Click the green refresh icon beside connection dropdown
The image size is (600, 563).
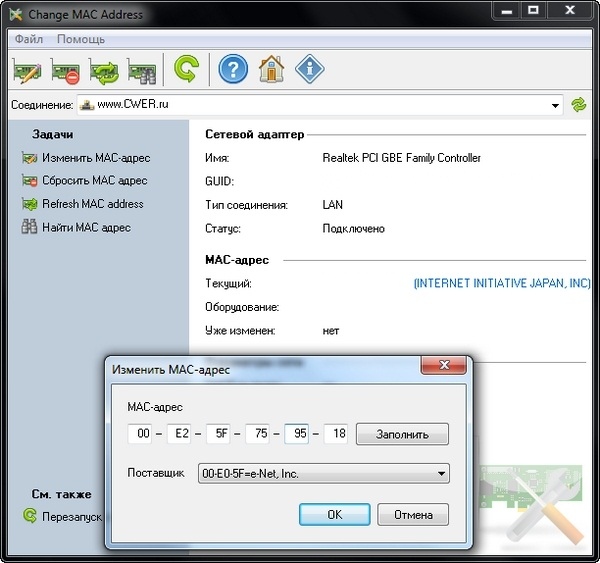pos(578,105)
